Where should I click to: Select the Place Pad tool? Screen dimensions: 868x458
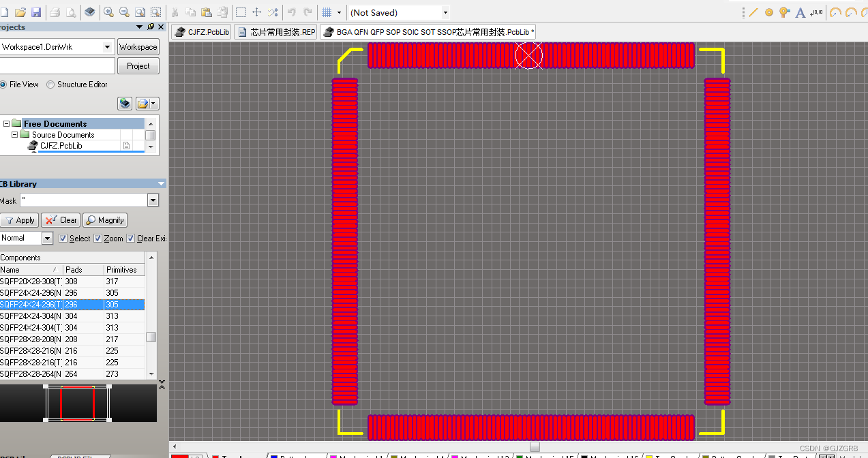pyautogui.click(x=769, y=12)
